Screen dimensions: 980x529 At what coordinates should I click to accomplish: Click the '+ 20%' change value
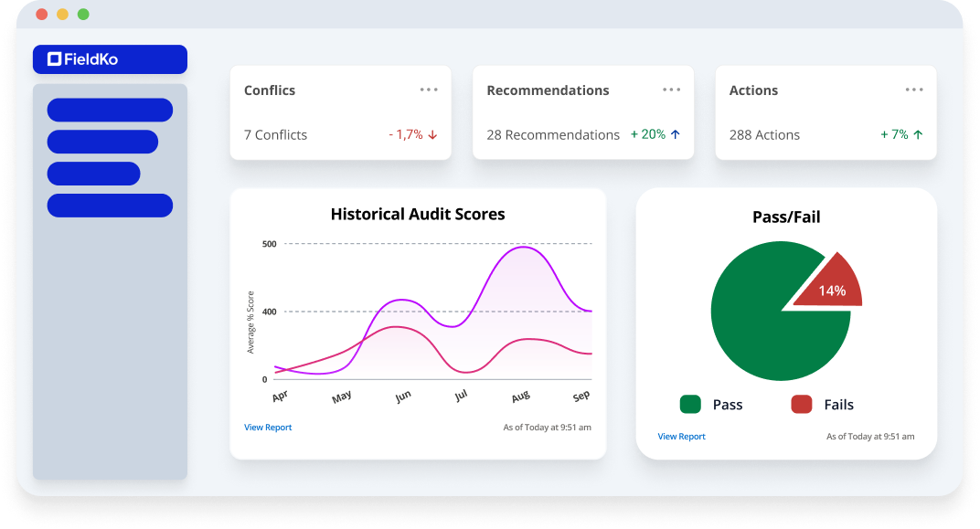click(x=647, y=134)
